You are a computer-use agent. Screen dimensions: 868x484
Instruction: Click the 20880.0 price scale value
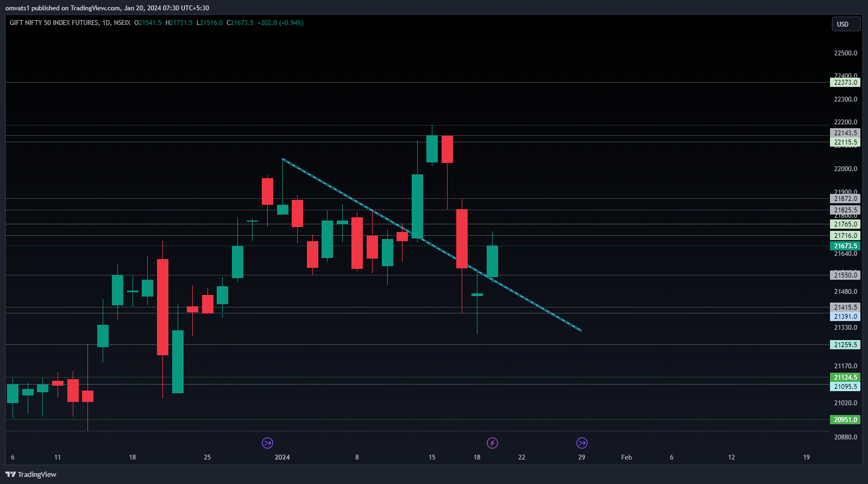click(x=846, y=437)
